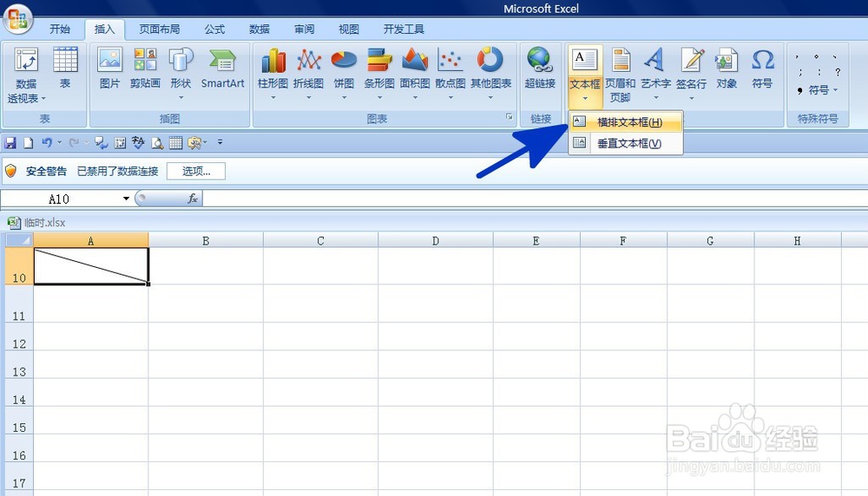Insert a hyperlink (超链接)
This screenshot has height=496, width=868.
(540, 68)
